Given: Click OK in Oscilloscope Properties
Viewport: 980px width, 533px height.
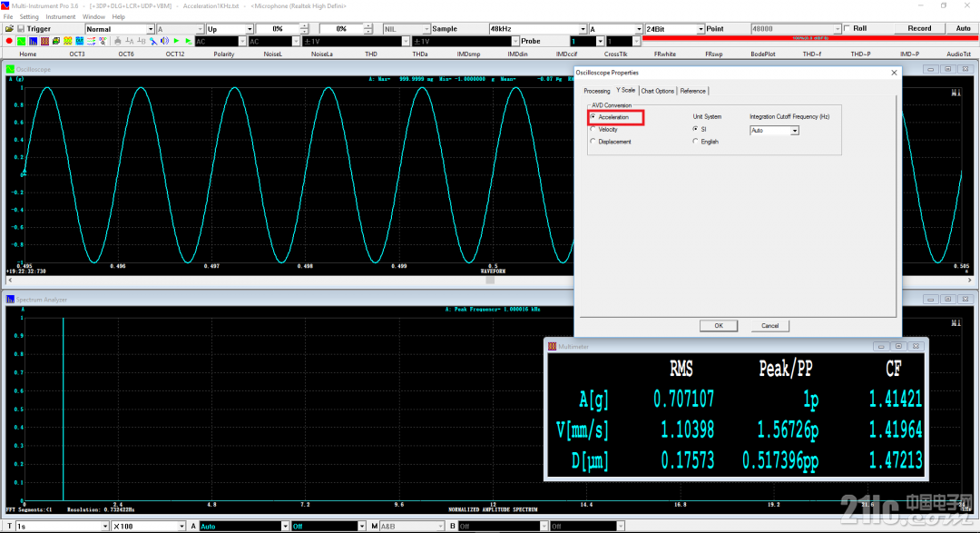Looking at the screenshot, I should pos(719,326).
